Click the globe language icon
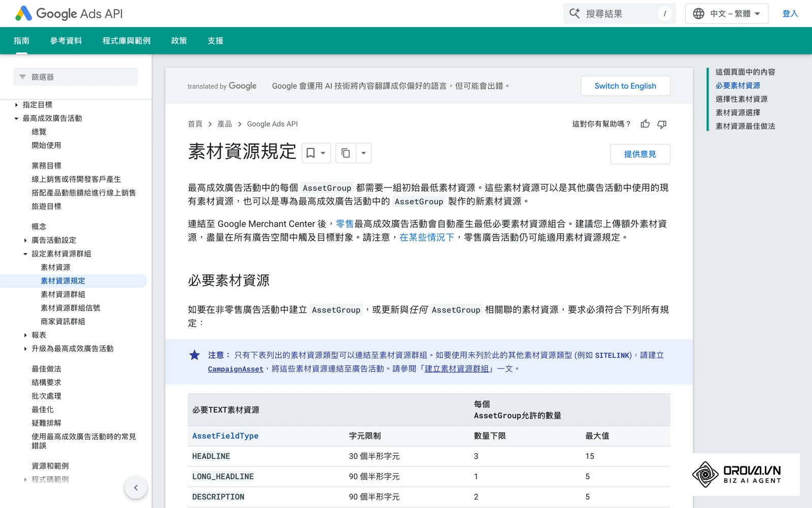The height and width of the screenshot is (508, 812). [699, 14]
